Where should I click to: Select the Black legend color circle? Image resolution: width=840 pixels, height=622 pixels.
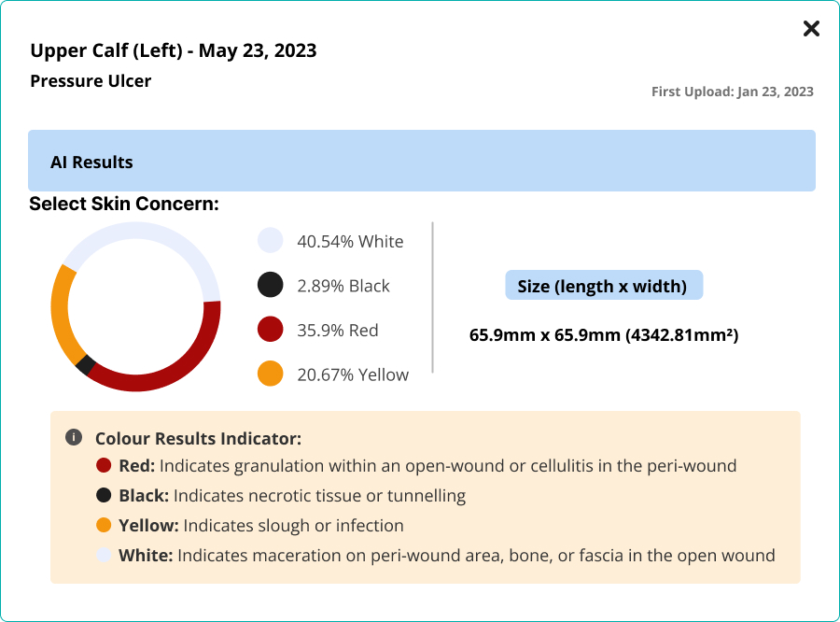(x=270, y=286)
